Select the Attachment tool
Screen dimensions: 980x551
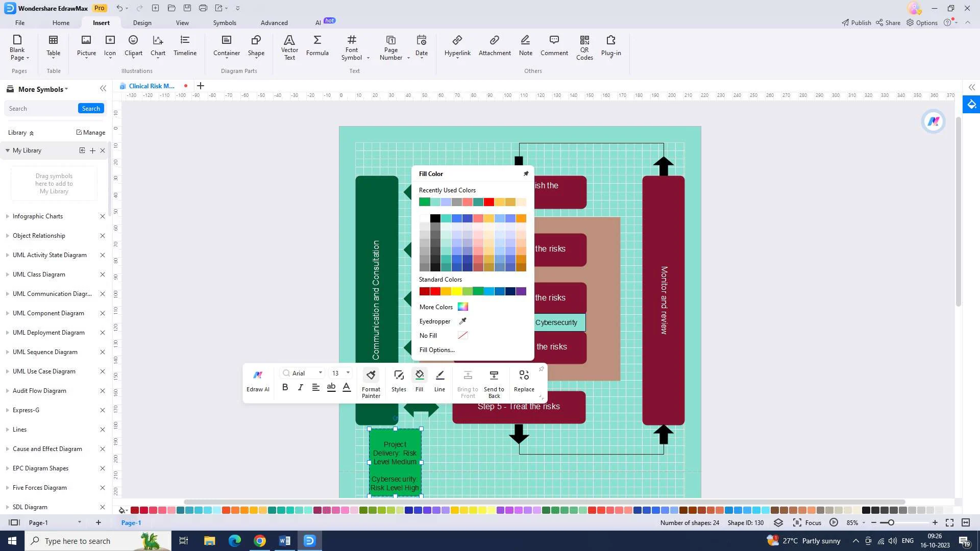pyautogui.click(x=495, y=44)
